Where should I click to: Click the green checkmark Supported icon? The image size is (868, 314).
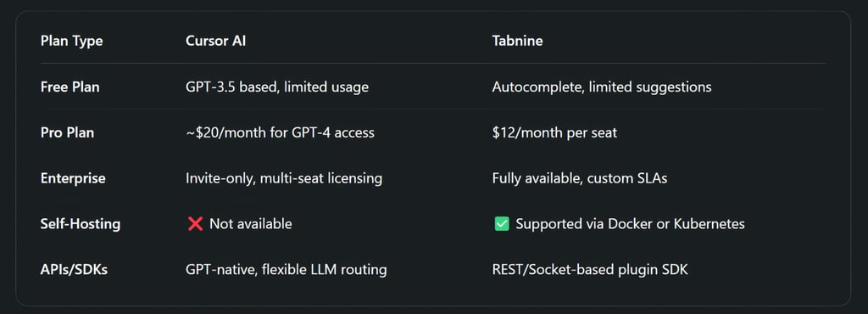tap(501, 224)
